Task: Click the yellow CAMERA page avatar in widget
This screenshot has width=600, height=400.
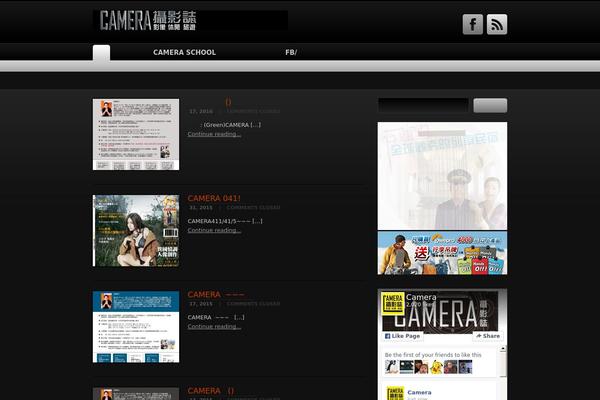Action: tap(393, 304)
